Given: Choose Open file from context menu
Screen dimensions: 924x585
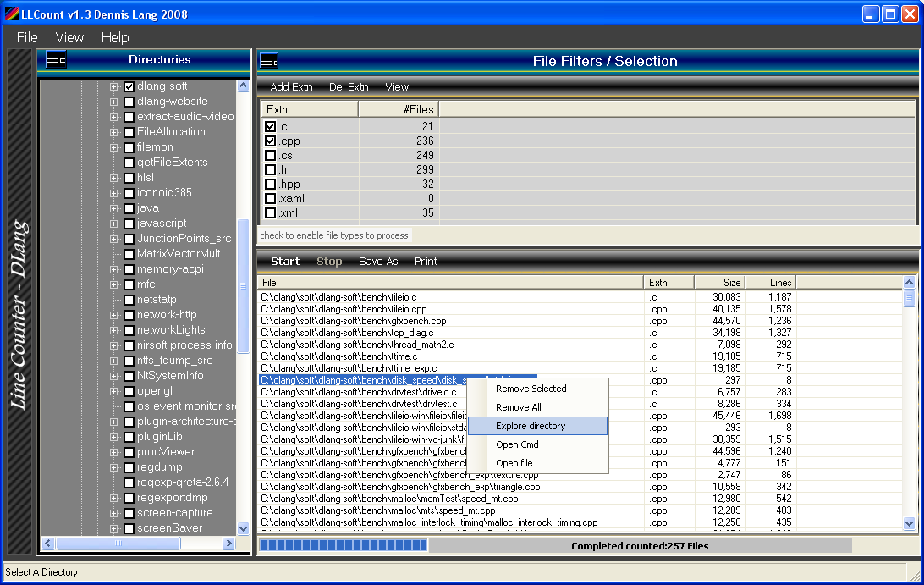Looking at the screenshot, I should 538,463.
